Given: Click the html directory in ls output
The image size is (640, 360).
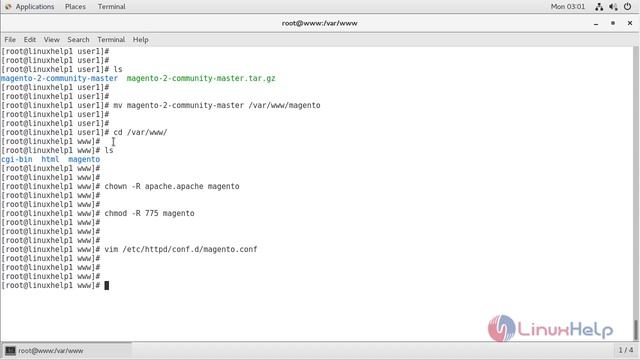Looking at the screenshot, I should point(50,159).
